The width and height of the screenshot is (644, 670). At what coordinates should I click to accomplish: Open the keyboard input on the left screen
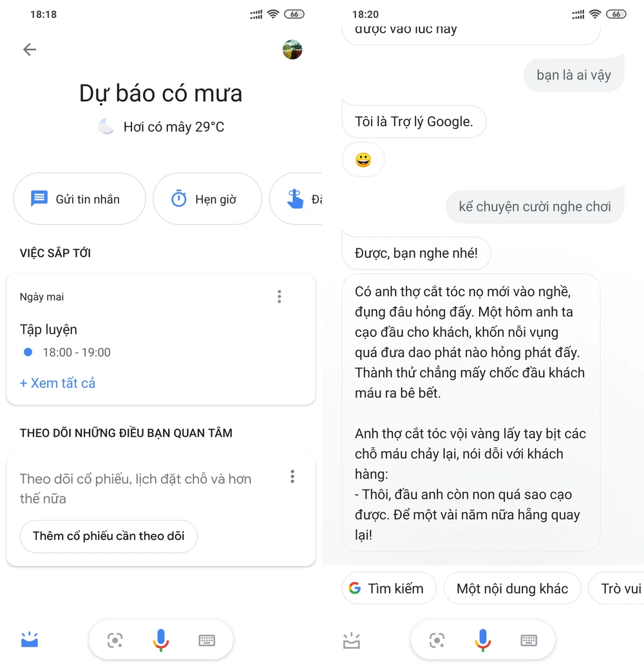point(207,640)
